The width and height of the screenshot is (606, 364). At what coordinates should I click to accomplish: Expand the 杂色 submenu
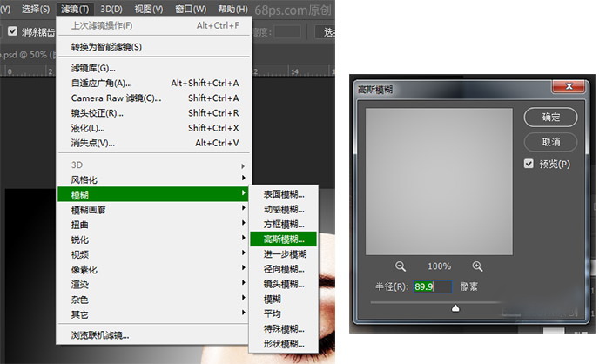pyautogui.click(x=154, y=300)
